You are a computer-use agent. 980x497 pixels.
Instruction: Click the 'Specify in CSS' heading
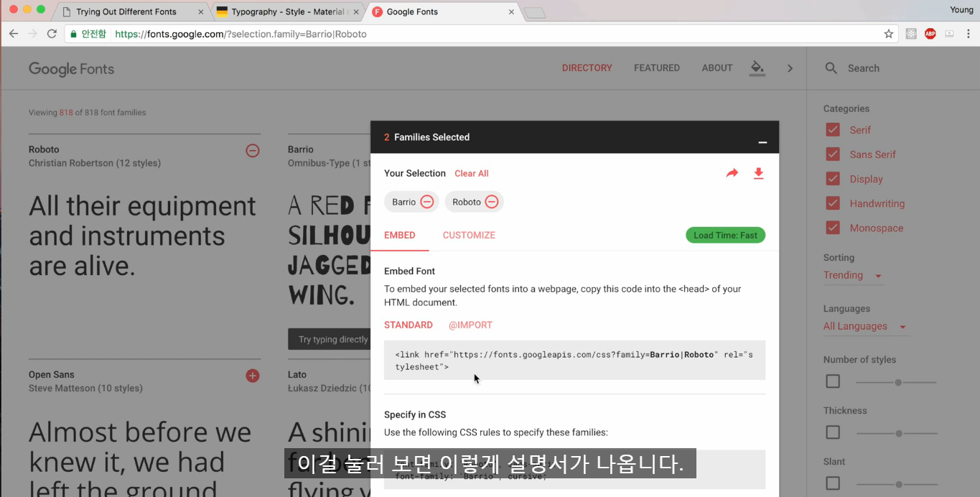click(x=415, y=414)
